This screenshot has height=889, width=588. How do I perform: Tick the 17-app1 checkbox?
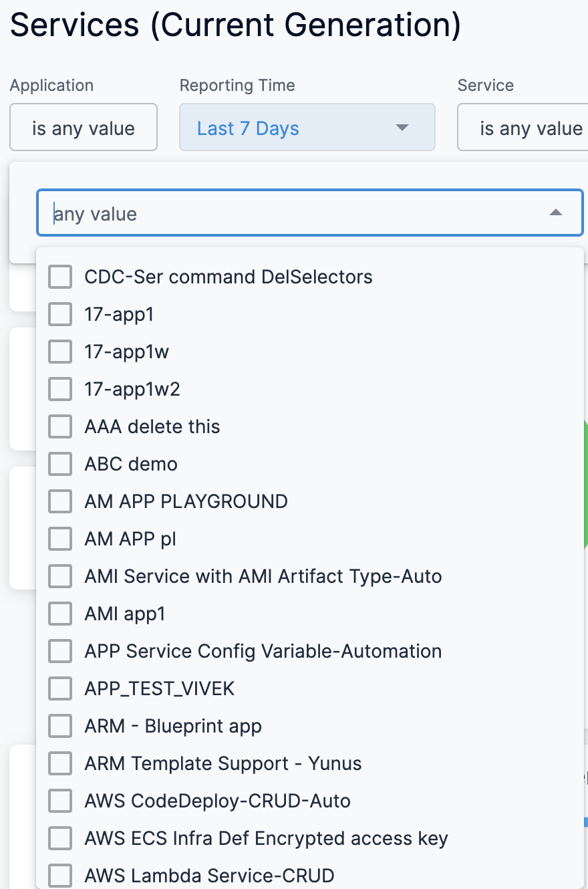point(60,314)
